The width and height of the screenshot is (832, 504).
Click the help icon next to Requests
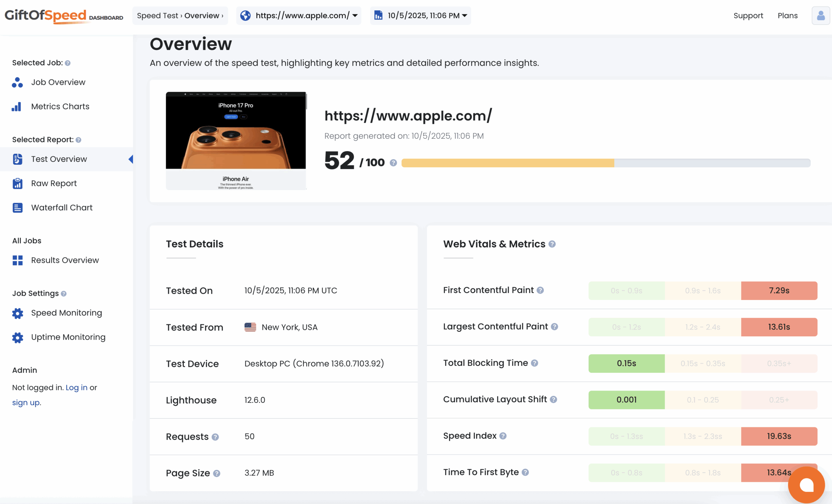click(215, 437)
